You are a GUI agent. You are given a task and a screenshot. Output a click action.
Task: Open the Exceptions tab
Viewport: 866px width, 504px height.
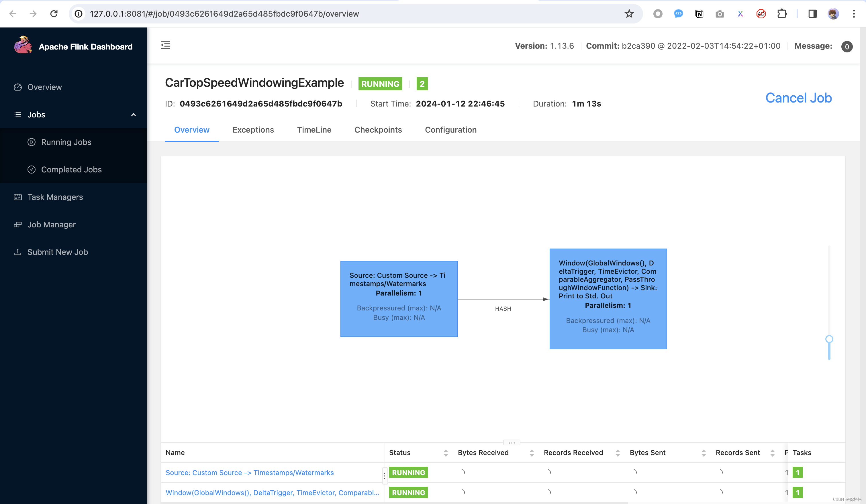(253, 130)
